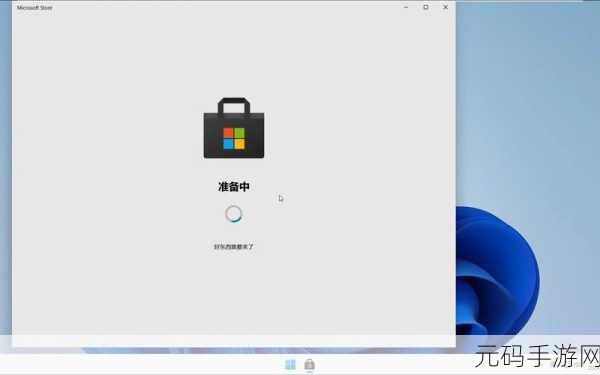This screenshot has width=600, height=375.
Task: Click the small status message below the spinner
Action: [x=233, y=247]
